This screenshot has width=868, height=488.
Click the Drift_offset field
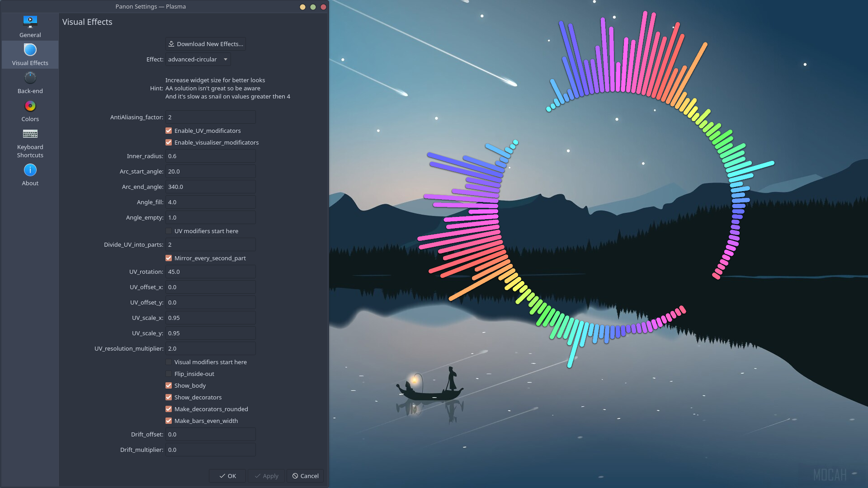(x=211, y=434)
